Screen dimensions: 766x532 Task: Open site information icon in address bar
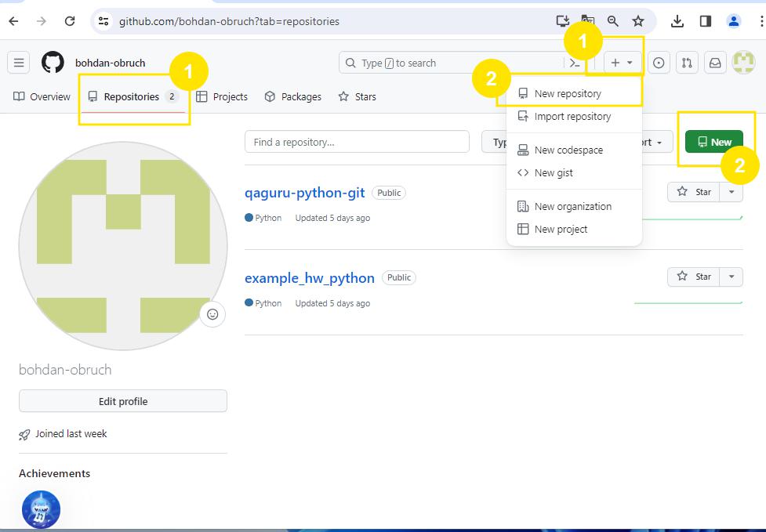103,21
